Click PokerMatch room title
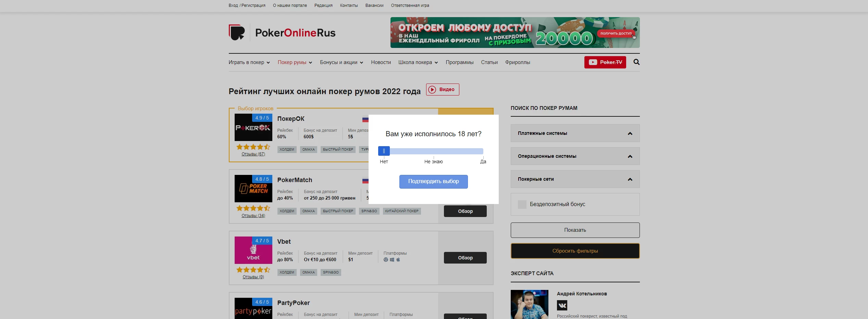 (295, 180)
